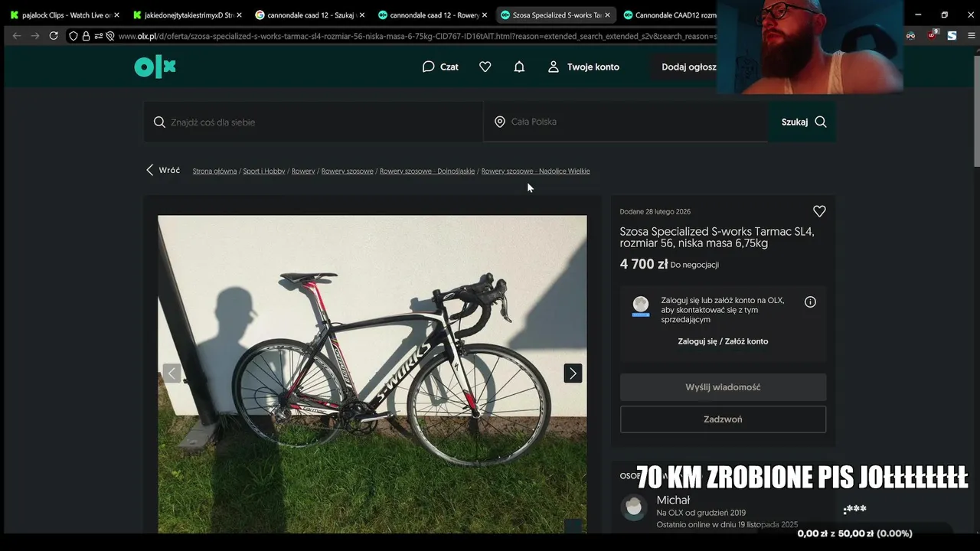Click the Szosa Specialized S-works Tarmac listing title
This screenshot has height=551, width=980.
(x=717, y=237)
